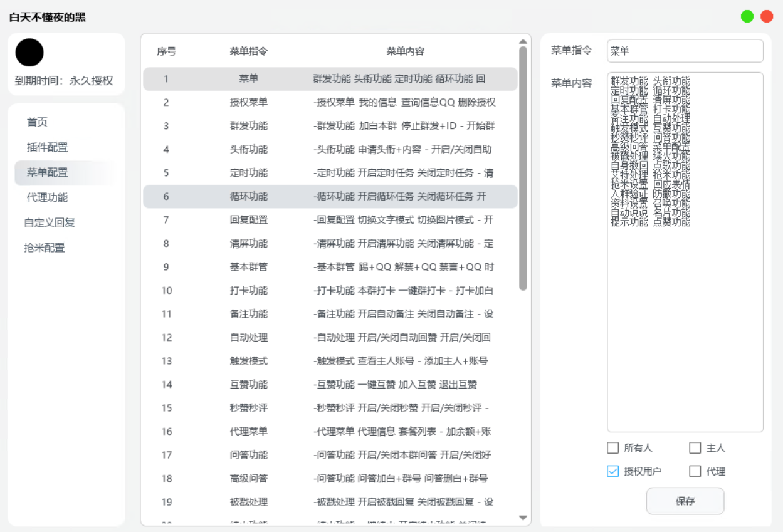Click the vertical scrollbar thumb in list
Image resolution: width=783 pixels, height=532 pixels.
point(523,169)
